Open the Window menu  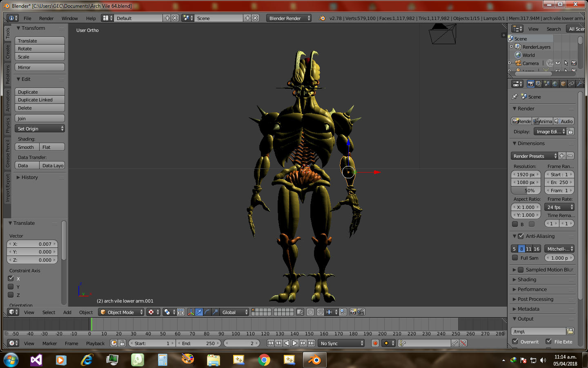pos(69,18)
